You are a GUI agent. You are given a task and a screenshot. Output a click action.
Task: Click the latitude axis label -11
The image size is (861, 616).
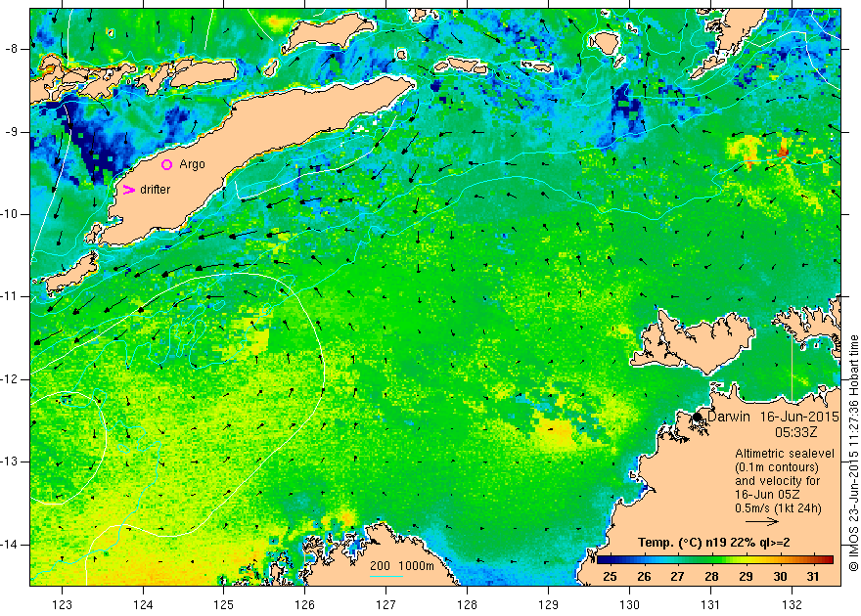click(x=10, y=296)
